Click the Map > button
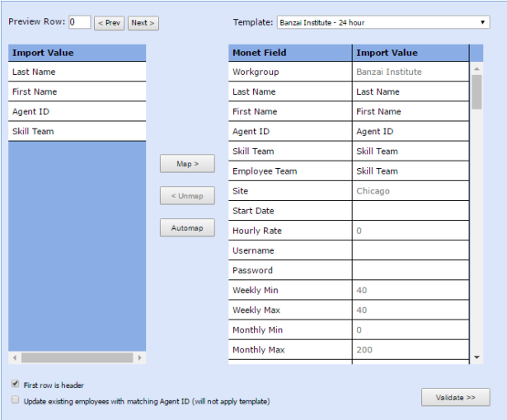 [x=186, y=164]
